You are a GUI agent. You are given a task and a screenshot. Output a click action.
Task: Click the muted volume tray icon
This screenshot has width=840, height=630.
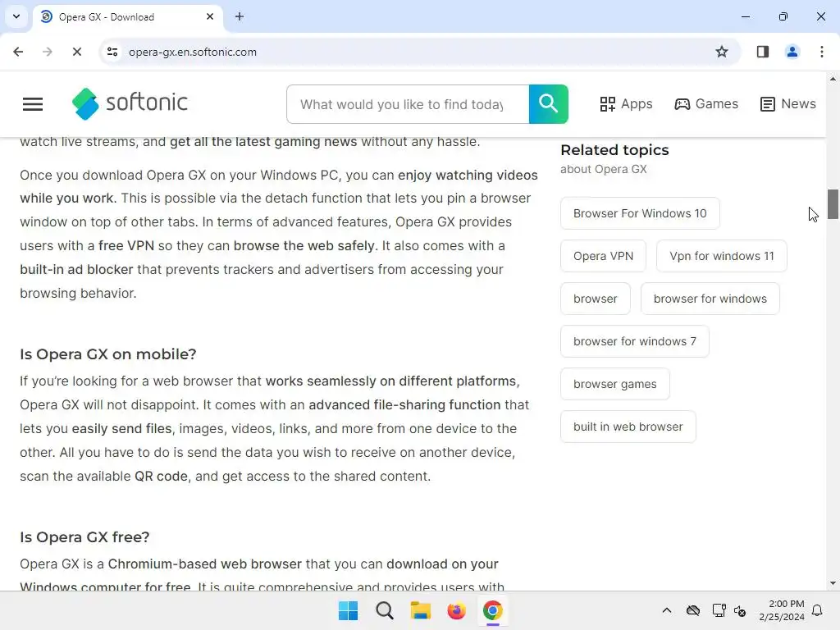click(x=740, y=610)
